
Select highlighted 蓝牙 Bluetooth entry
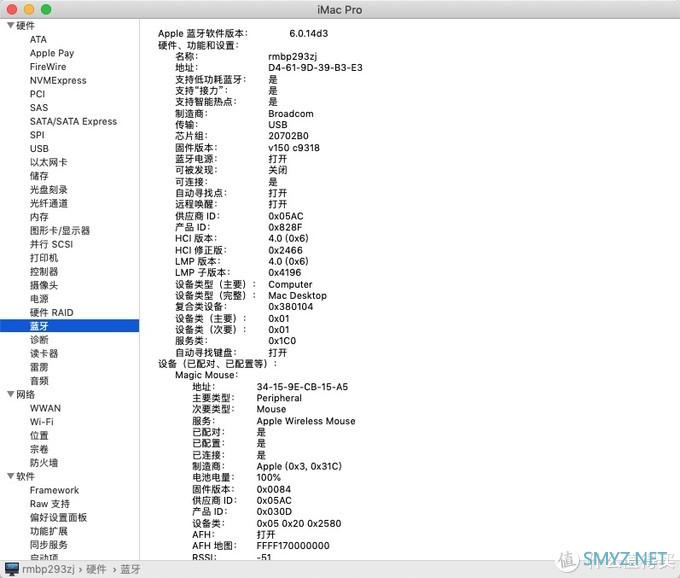coord(69,326)
